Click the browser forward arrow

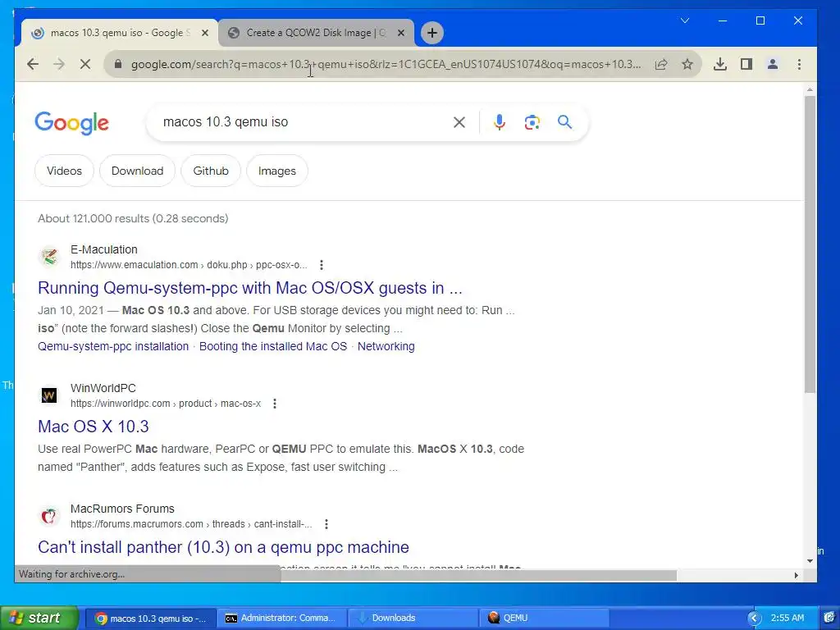pyautogui.click(x=59, y=64)
